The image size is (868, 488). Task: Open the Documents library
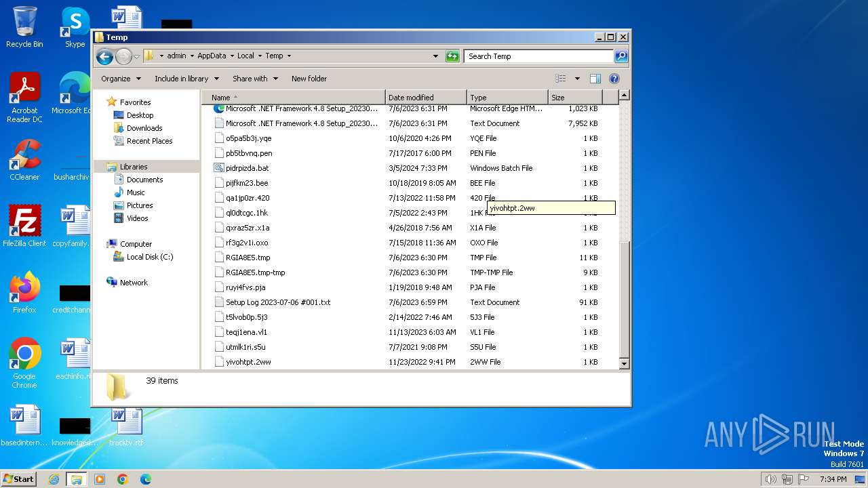click(144, 180)
